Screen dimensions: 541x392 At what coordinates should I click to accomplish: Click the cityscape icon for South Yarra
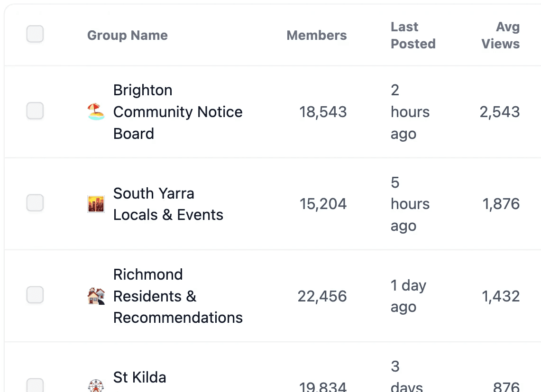tap(96, 204)
